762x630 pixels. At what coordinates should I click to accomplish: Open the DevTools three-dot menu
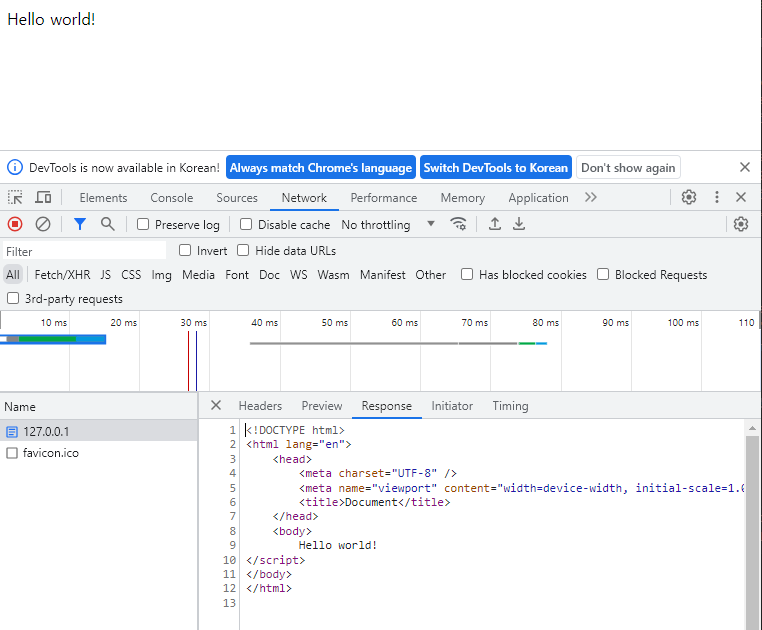tap(717, 197)
